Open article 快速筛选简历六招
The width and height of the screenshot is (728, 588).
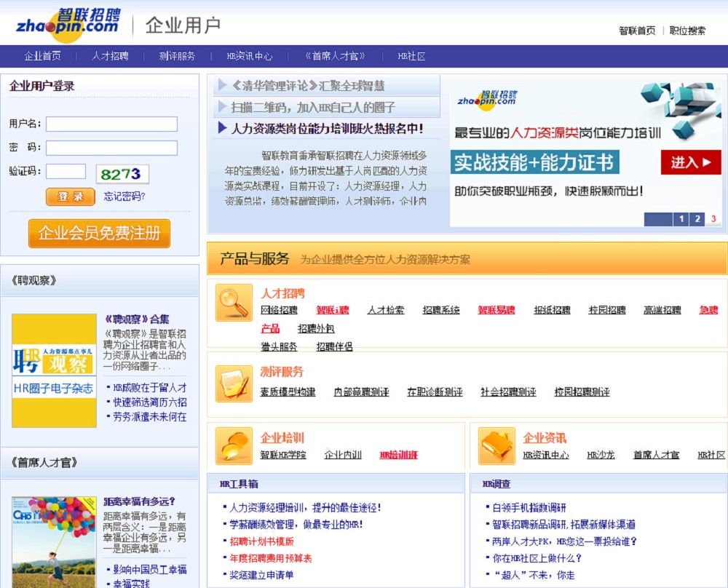coord(150,402)
